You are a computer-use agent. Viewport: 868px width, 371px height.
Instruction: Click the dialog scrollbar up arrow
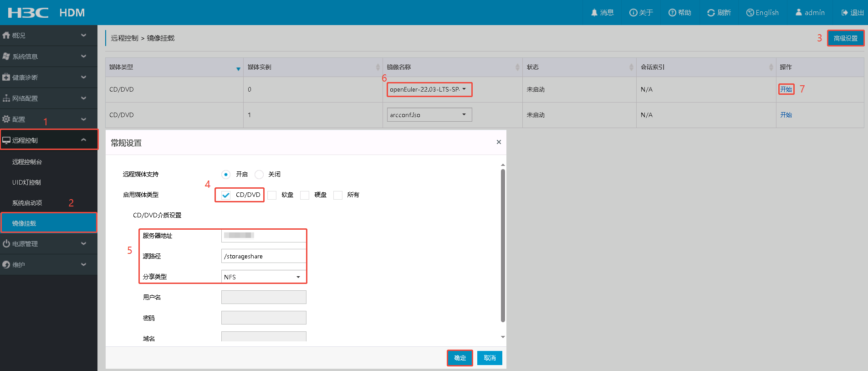[x=503, y=165]
